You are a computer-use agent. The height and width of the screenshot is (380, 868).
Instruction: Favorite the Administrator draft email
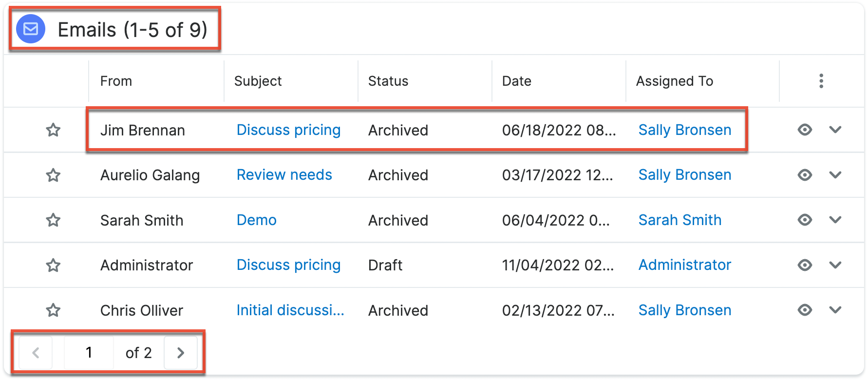click(53, 265)
